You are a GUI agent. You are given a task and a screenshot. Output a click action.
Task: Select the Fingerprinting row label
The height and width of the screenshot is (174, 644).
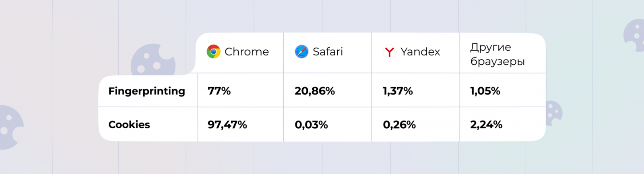coord(147,91)
